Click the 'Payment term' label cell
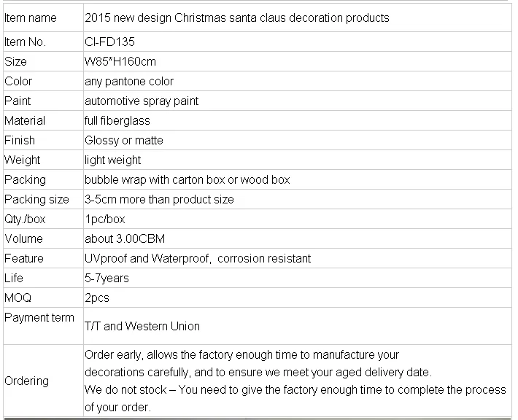 [39, 317]
